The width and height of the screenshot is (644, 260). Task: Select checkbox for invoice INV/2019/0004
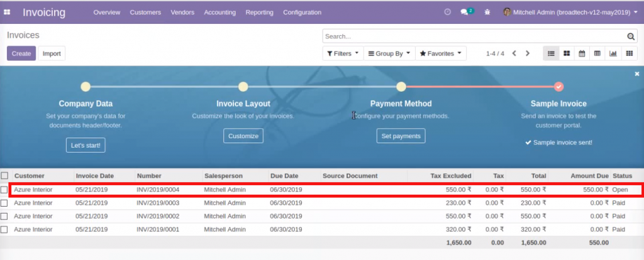click(4, 190)
